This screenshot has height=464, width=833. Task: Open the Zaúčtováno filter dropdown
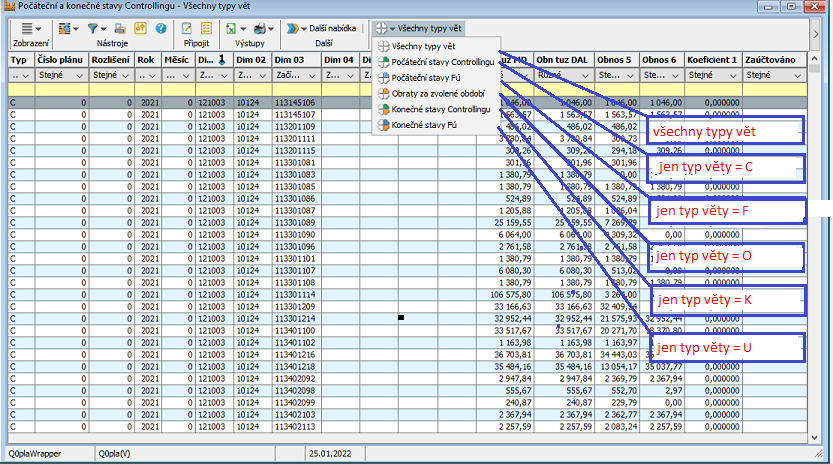[x=796, y=75]
